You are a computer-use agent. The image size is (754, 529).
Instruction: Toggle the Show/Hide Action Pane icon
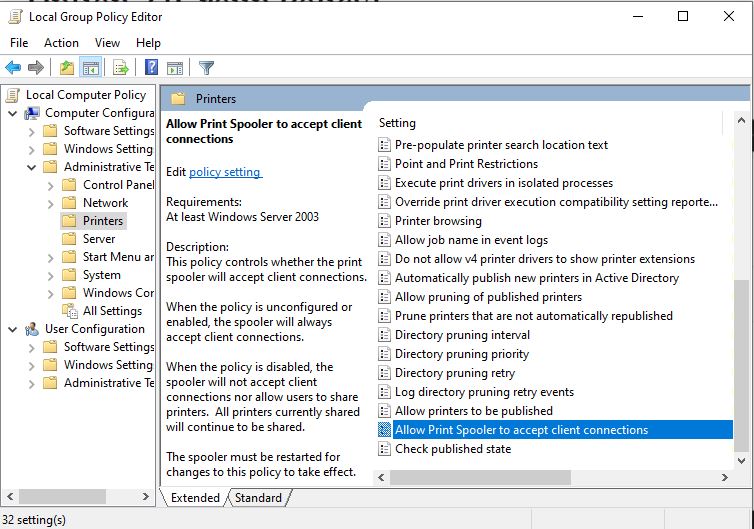tap(175, 68)
